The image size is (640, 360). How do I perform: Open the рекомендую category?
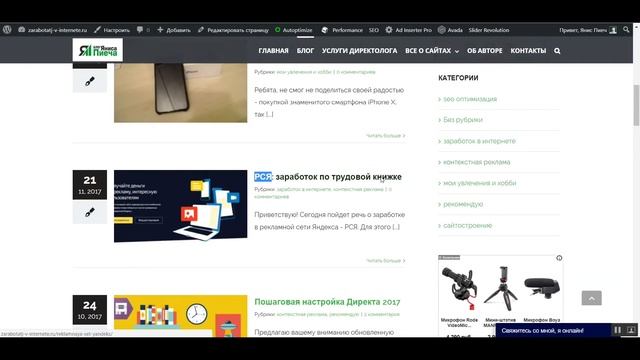pyautogui.click(x=463, y=204)
